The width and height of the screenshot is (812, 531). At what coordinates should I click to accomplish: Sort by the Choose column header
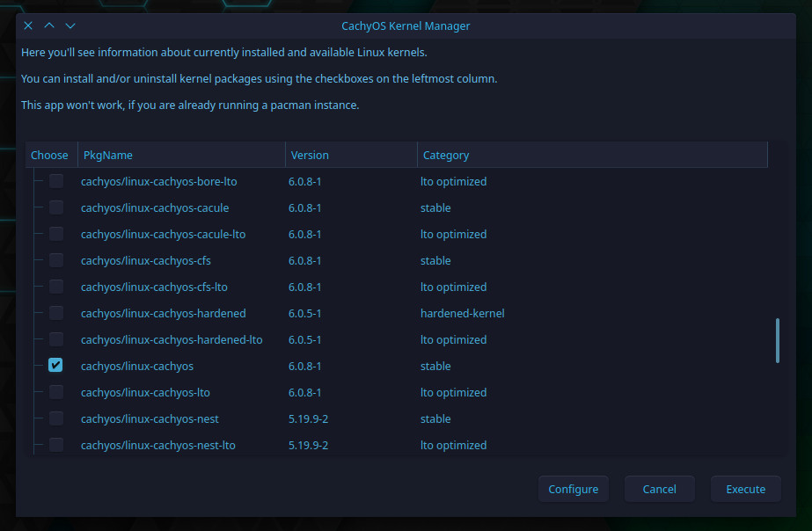51,155
